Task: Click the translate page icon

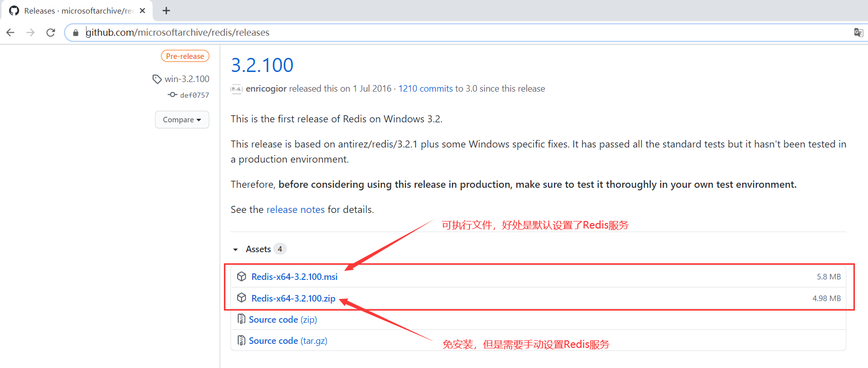Action: click(858, 33)
